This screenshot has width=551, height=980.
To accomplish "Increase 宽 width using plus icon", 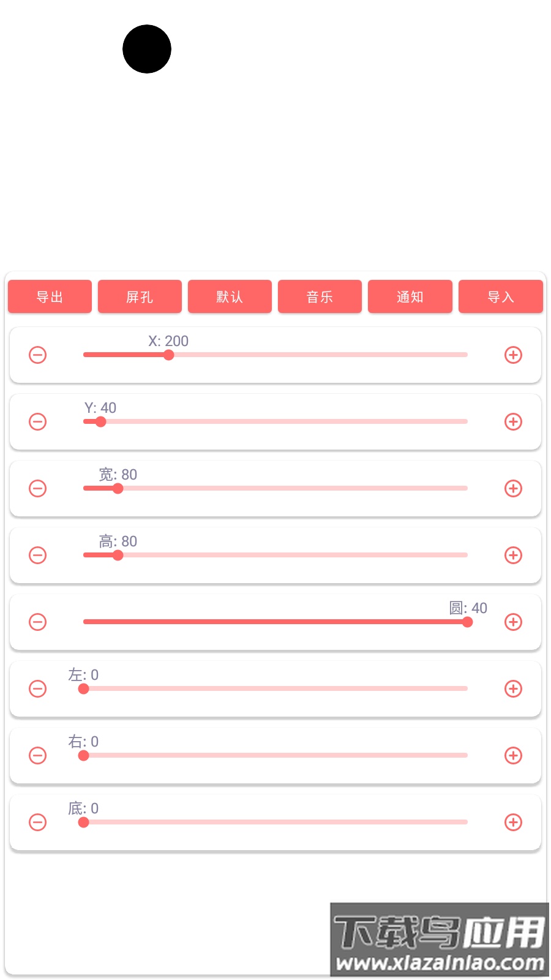I will 513,489.
